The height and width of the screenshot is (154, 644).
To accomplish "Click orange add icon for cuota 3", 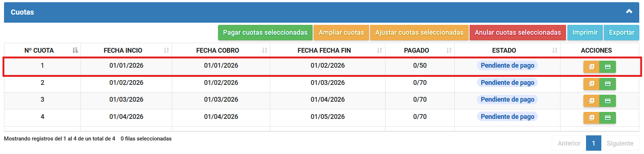I will tap(591, 101).
